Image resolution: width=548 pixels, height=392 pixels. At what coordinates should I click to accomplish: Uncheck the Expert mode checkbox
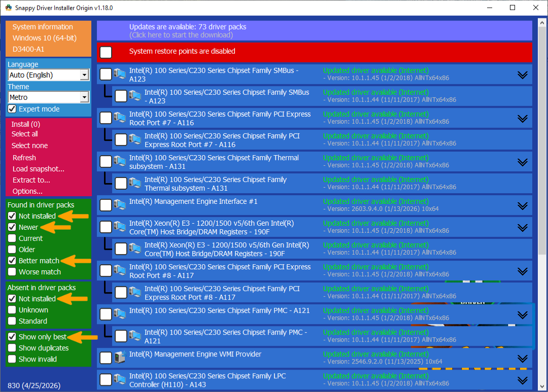pyautogui.click(x=12, y=109)
